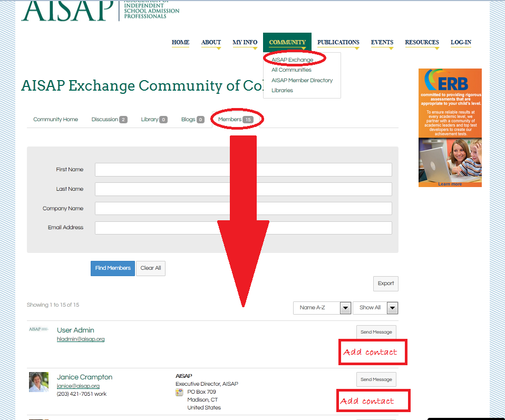The width and height of the screenshot is (505, 420).
Task: Open the Show All results dropdown
Action: pos(392,308)
